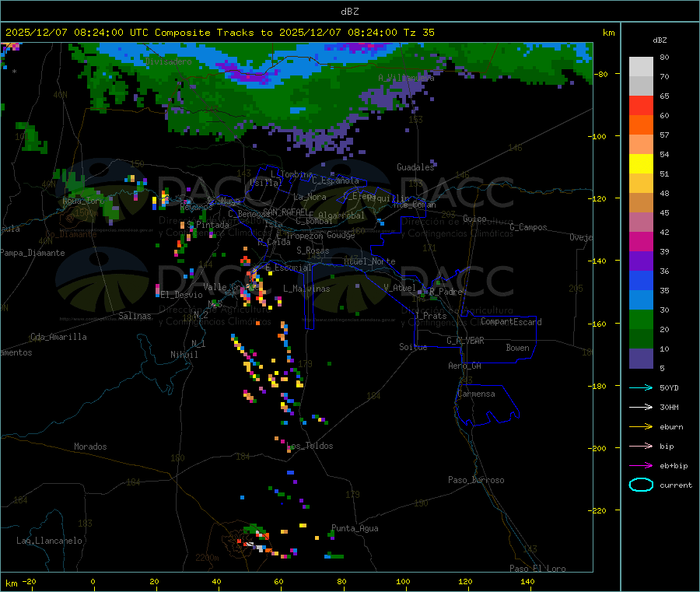The image size is (700, 592).
Task: Click the C_Española map label
Action: [x=335, y=180]
